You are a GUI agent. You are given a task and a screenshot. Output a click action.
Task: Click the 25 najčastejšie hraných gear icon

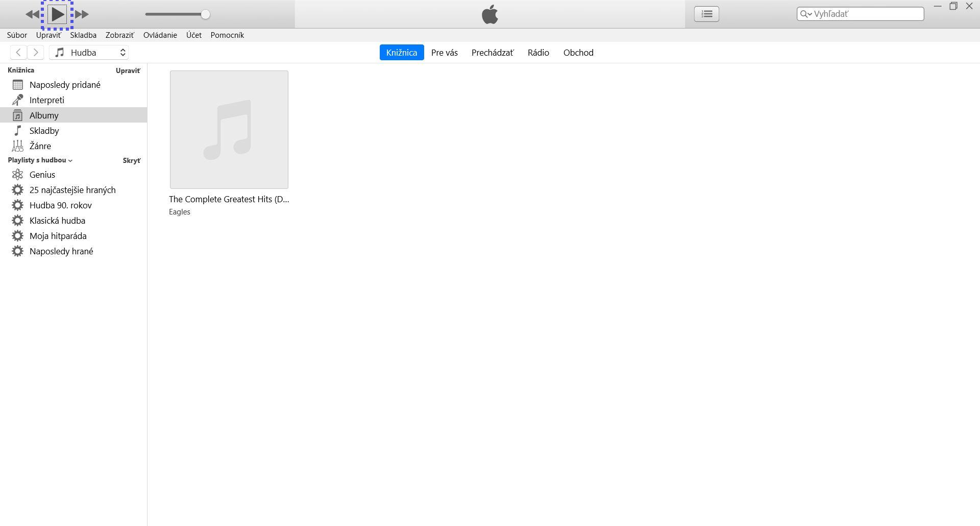(x=18, y=190)
